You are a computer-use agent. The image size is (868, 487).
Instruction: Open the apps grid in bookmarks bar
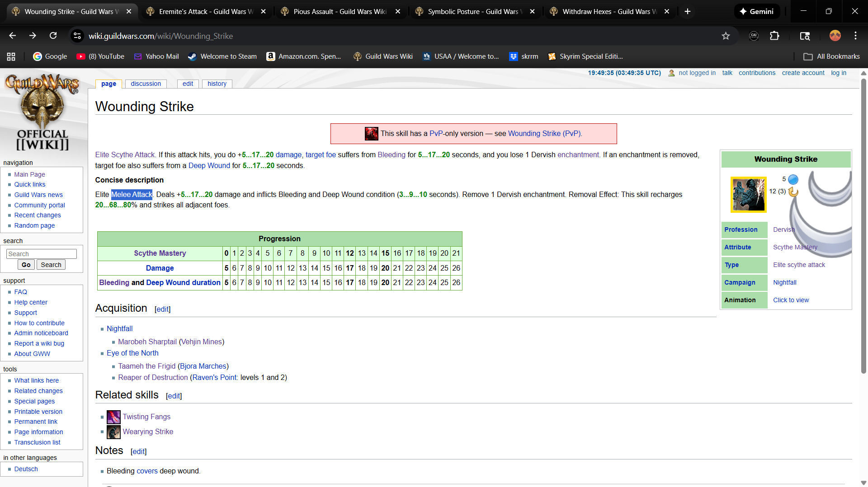(11, 56)
